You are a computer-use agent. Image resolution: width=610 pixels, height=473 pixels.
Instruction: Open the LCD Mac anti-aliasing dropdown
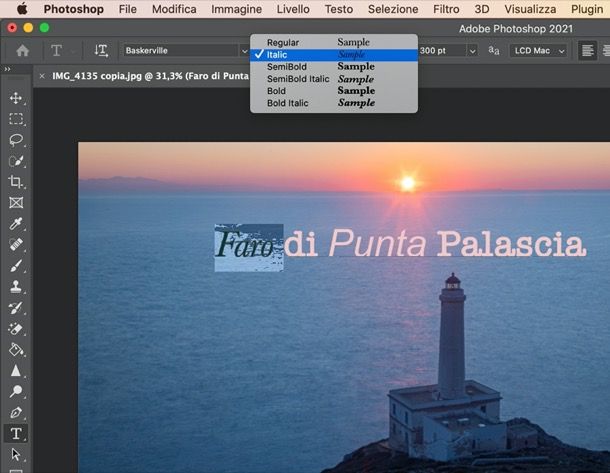click(539, 51)
